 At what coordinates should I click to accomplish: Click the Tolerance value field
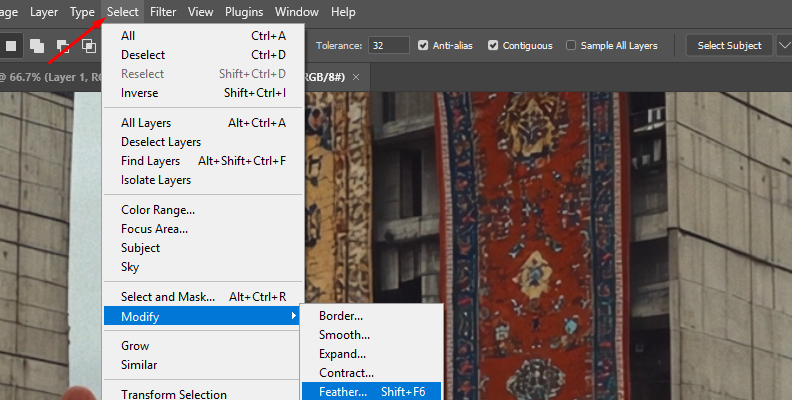coord(388,45)
